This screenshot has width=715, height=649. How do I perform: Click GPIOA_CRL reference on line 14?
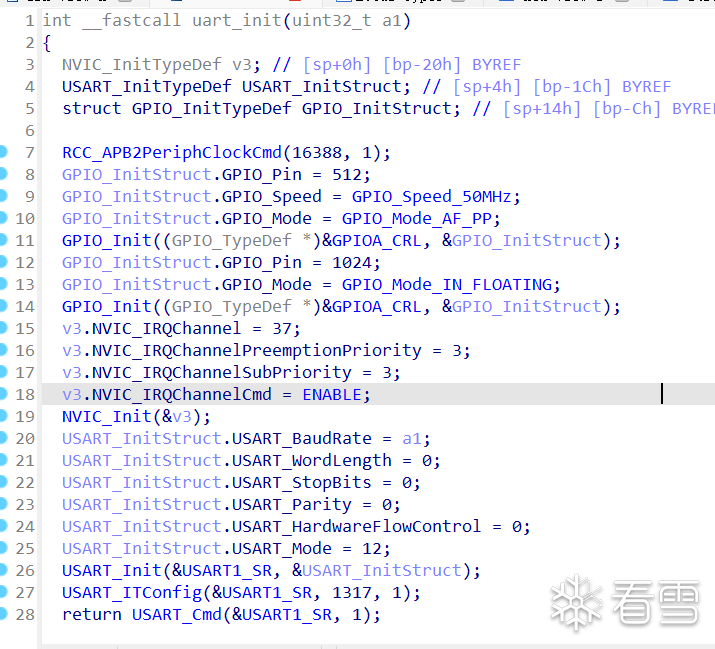[377, 307]
